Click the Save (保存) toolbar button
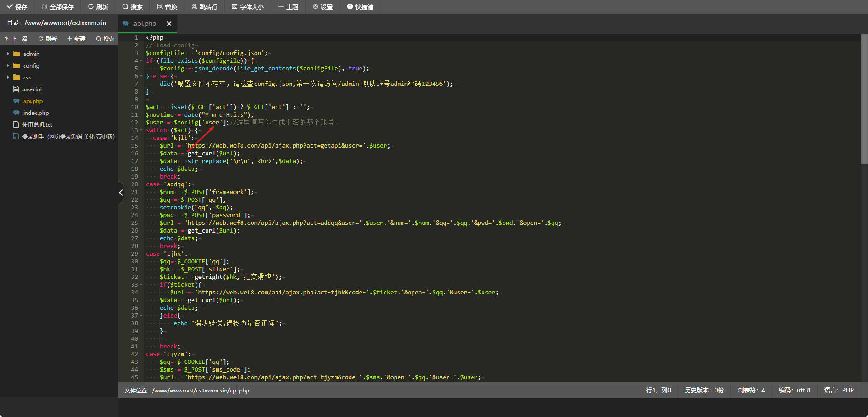This screenshot has height=417, width=868. coord(17,7)
